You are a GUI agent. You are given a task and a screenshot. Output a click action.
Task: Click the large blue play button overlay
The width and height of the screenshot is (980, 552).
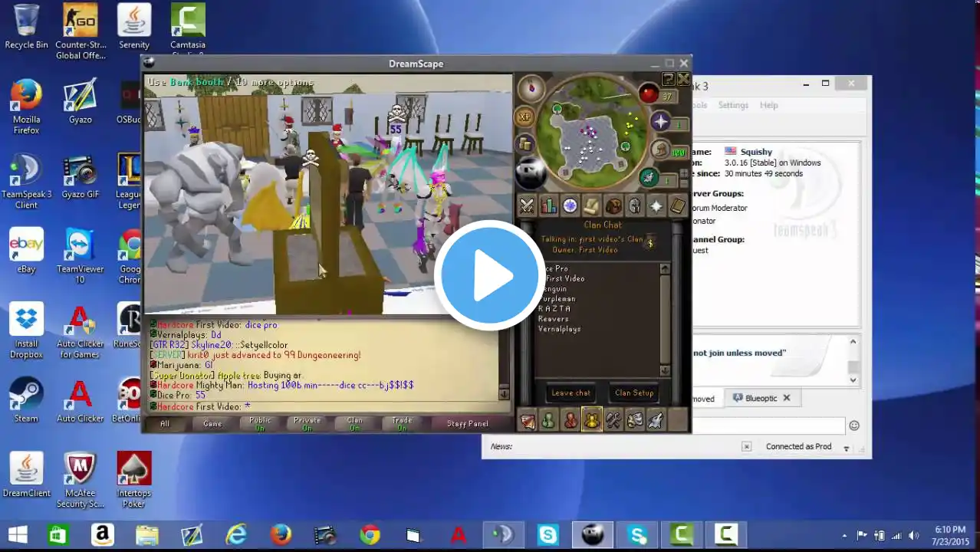(x=490, y=276)
